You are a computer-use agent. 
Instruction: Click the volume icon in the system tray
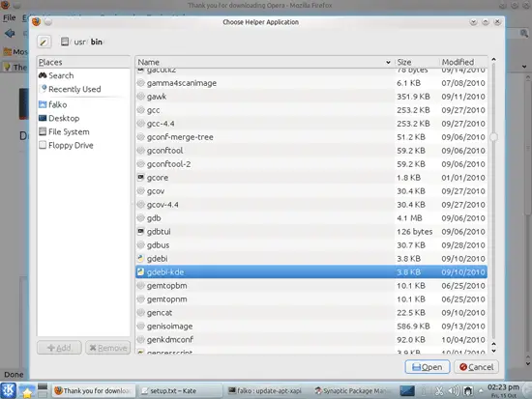(x=454, y=391)
